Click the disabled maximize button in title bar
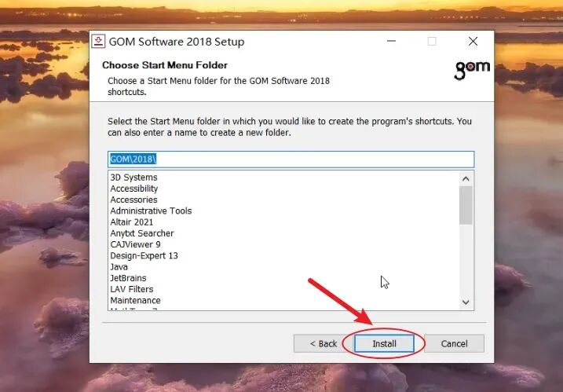Viewport: 563px width, 392px height. click(x=432, y=42)
